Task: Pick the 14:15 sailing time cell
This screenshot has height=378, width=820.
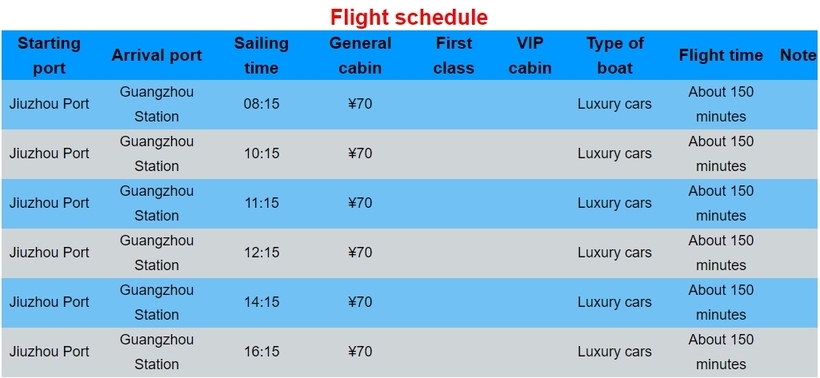Action: 261,302
